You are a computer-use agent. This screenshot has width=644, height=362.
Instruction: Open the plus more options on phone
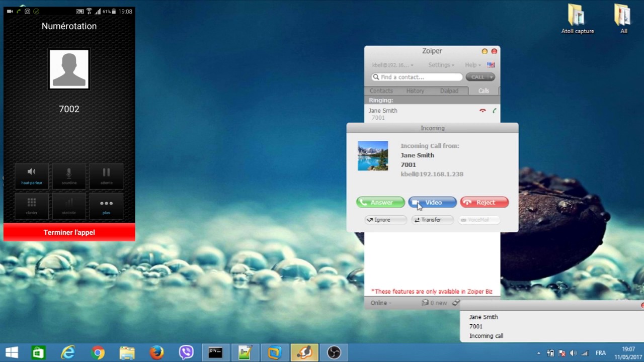106,206
